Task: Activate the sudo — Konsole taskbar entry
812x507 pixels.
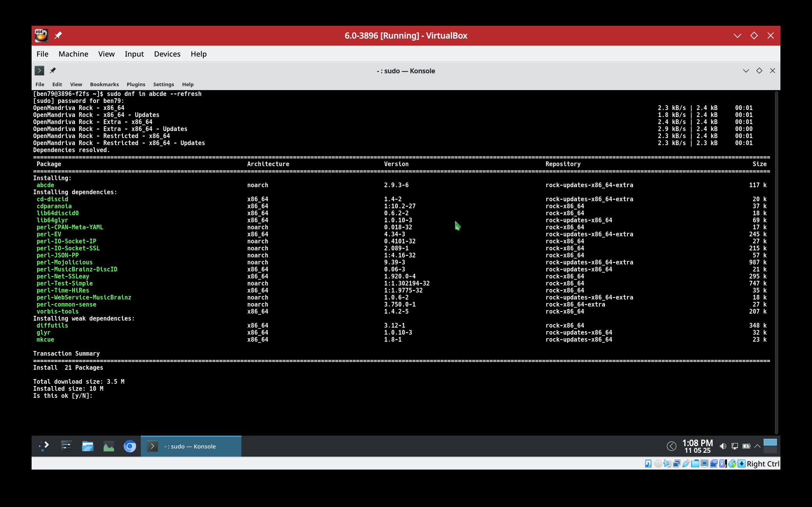Action: 191,446
